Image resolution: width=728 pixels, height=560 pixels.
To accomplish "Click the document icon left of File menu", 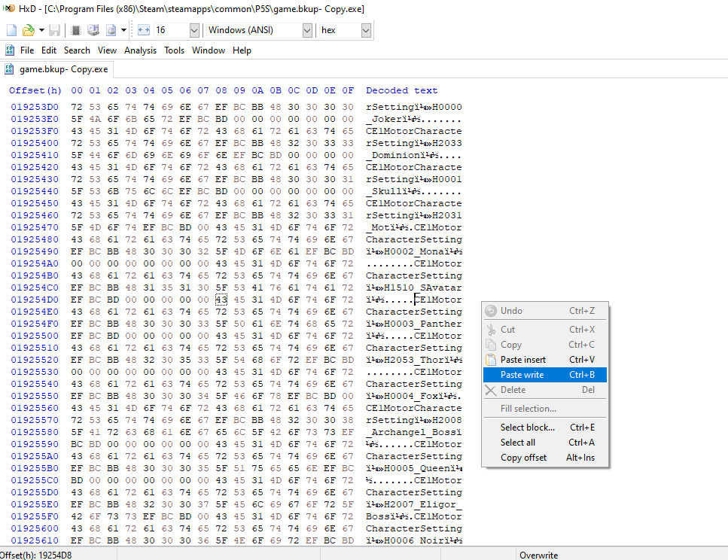I will (x=9, y=50).
